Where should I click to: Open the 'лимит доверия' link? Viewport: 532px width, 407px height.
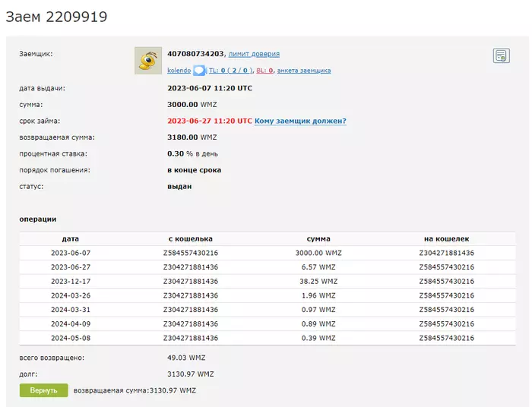pos(254,54)
